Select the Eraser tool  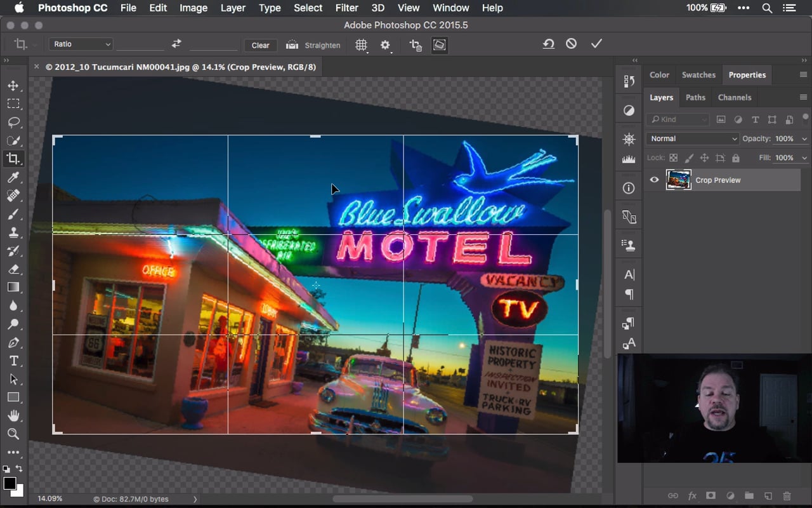[13, 269]
